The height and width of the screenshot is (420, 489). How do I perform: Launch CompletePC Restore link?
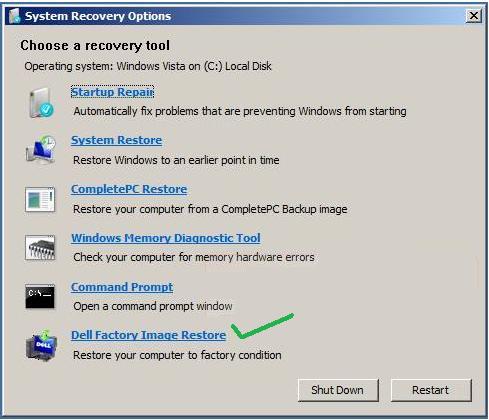pyautogui.click(x=129, y=189)
